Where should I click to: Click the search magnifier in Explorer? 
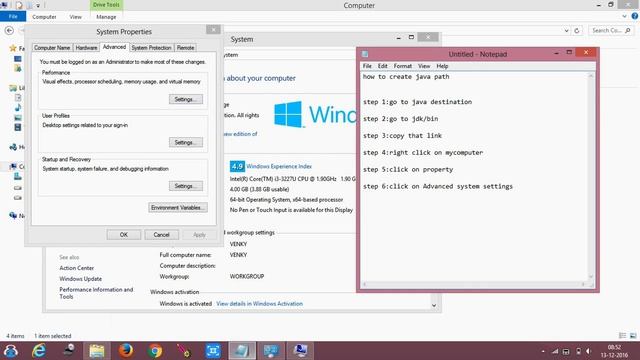pos(628,31)
